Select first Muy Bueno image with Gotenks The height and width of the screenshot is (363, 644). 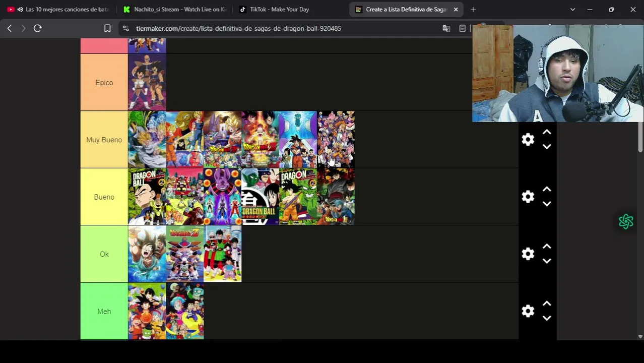click(147, 140)
